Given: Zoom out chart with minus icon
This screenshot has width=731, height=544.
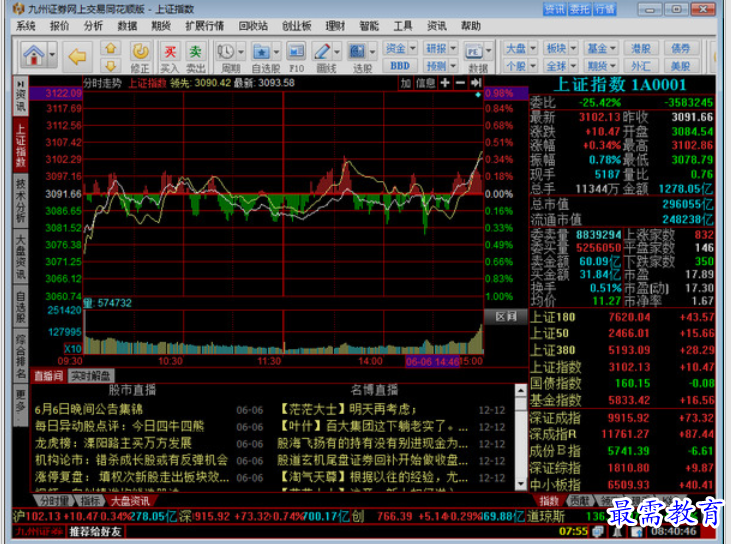Looking at the screenshot, I should (460, 83).
